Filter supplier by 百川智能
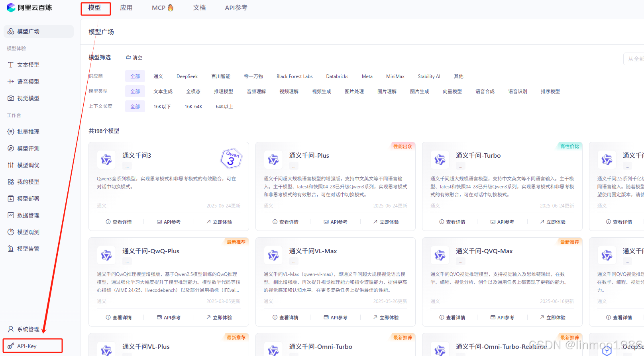The width and height of the screenshot is (644, 356). (x=221, y=76)
